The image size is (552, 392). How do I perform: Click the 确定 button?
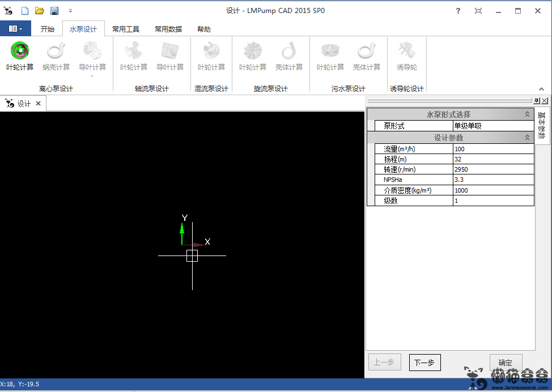click(506, 362)
